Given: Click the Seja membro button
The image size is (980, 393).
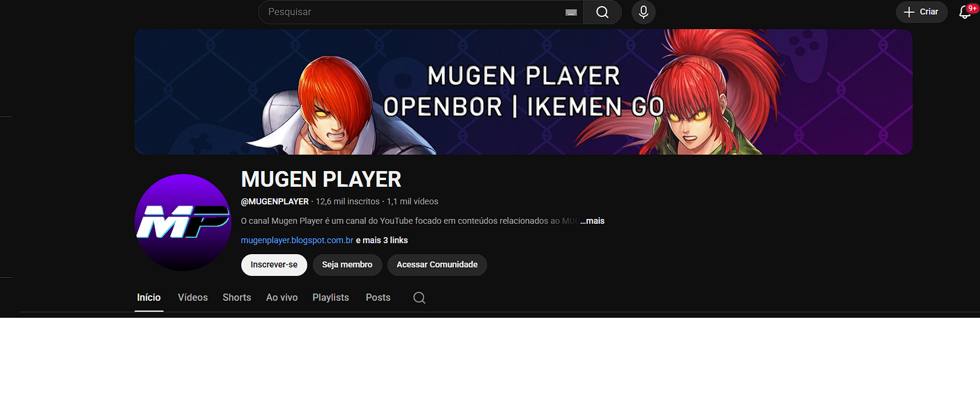Looking at the screenshot, I should pos(347,265).
